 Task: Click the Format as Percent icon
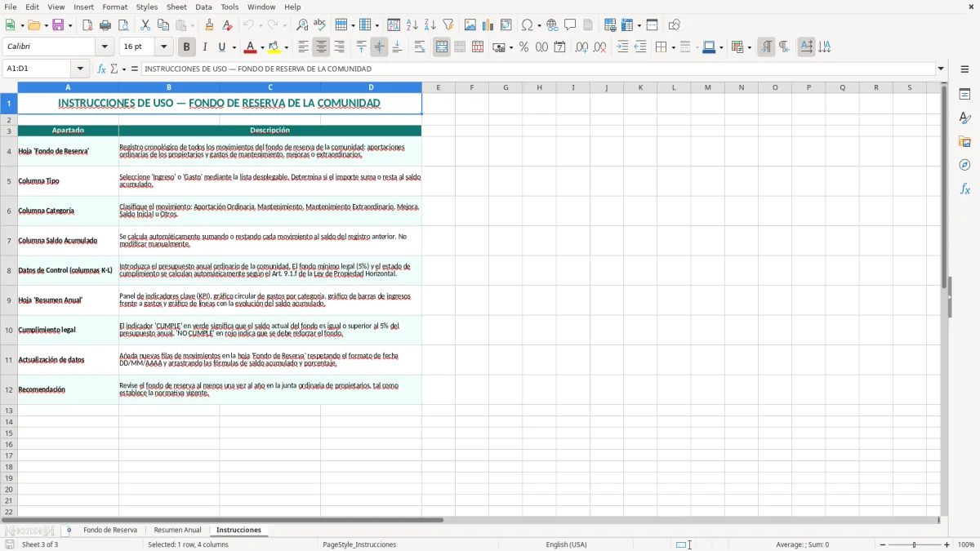coord(523,47)
